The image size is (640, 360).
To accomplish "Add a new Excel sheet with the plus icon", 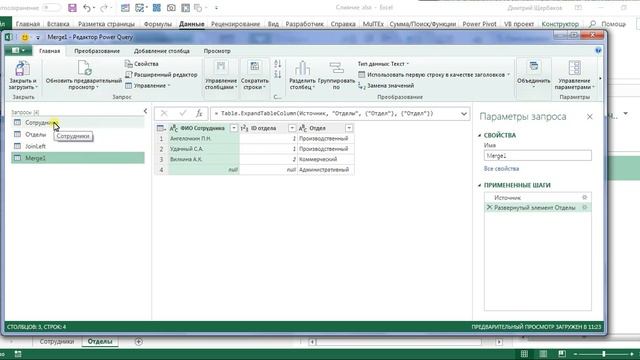I will coord(139,342).
